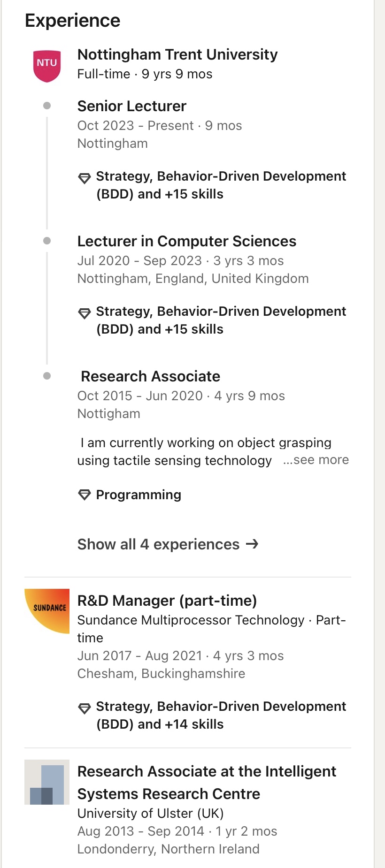Open Show all 4 experiences
Image resolution: width=385 pixels, height=868 pixels.
click(159, 544)
